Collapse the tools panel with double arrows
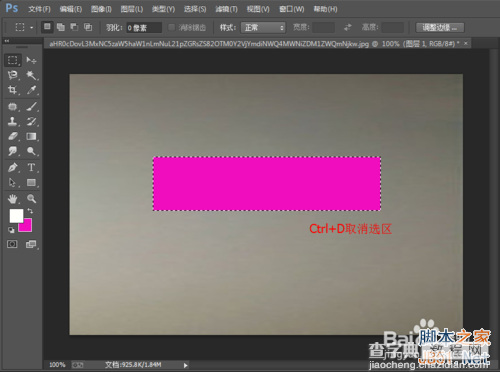This screenshot has height=372, width=500. [7, 41]
